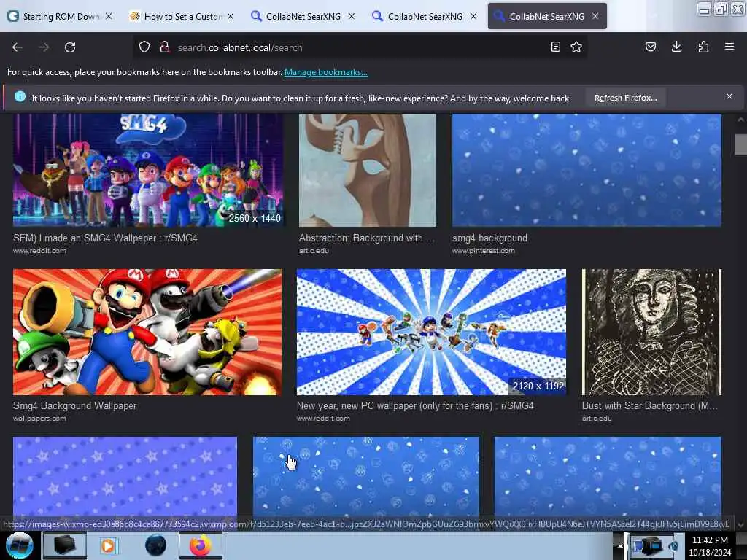Open the Pocket save icon
This screenshot has height=560, width=747.
(x=651, y=47)
